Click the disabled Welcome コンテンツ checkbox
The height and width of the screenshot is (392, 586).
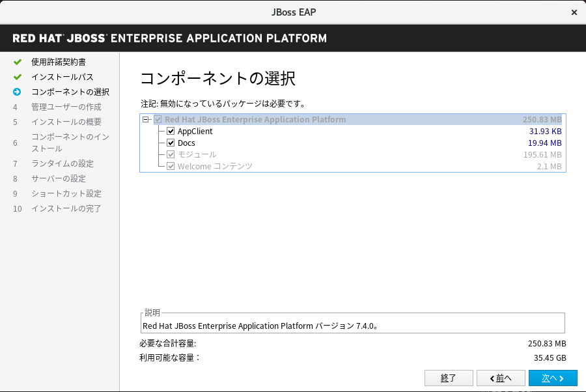click(171, 166)
